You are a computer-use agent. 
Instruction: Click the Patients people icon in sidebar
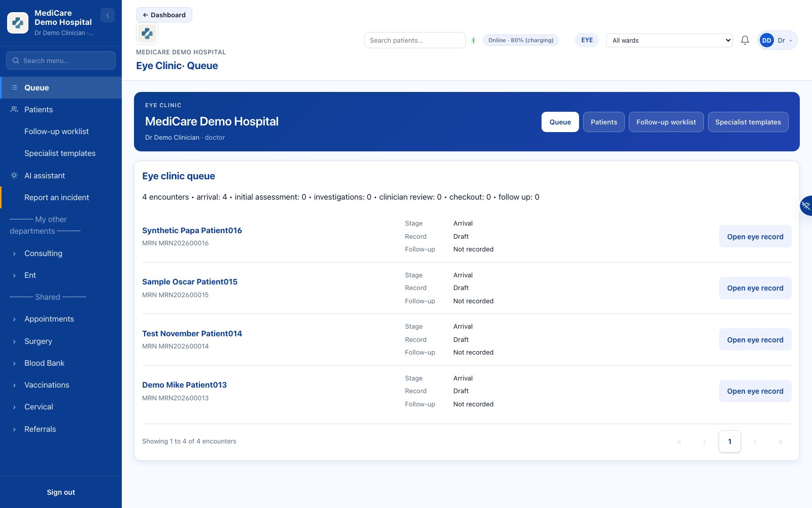[x=14, y=109]
